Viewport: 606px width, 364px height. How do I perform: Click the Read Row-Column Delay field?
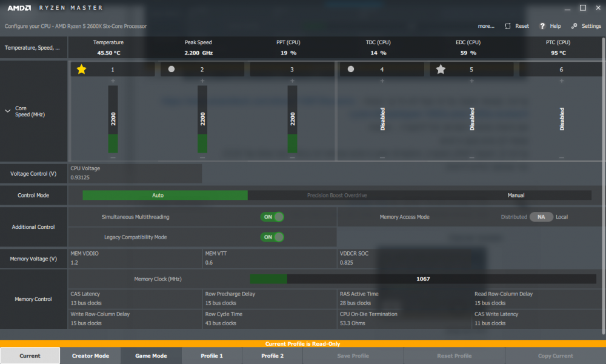(x=537, y=299)
